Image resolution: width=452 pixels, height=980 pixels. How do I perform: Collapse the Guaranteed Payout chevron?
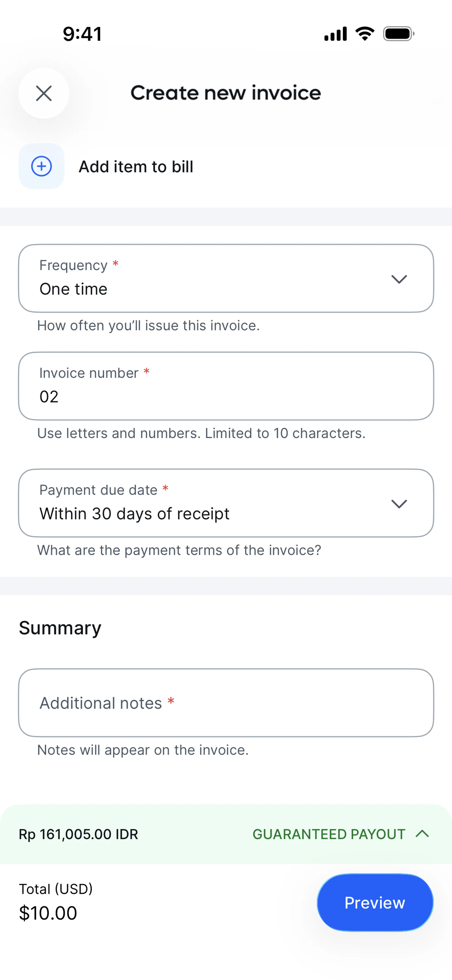tap(422, 834)
